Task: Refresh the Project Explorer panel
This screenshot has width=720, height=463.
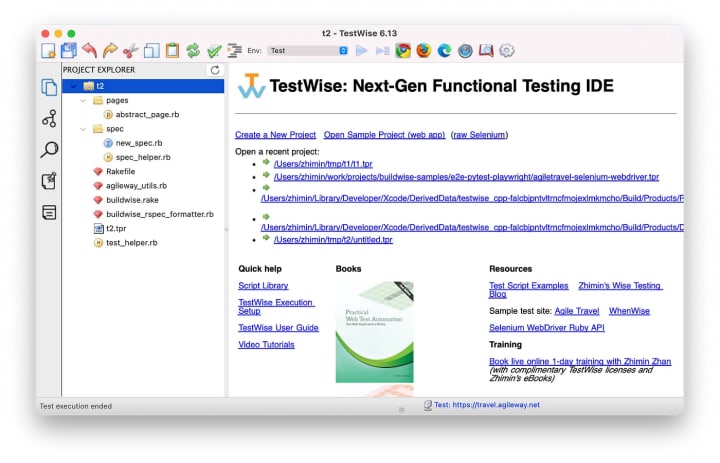Action: [215, 70]
